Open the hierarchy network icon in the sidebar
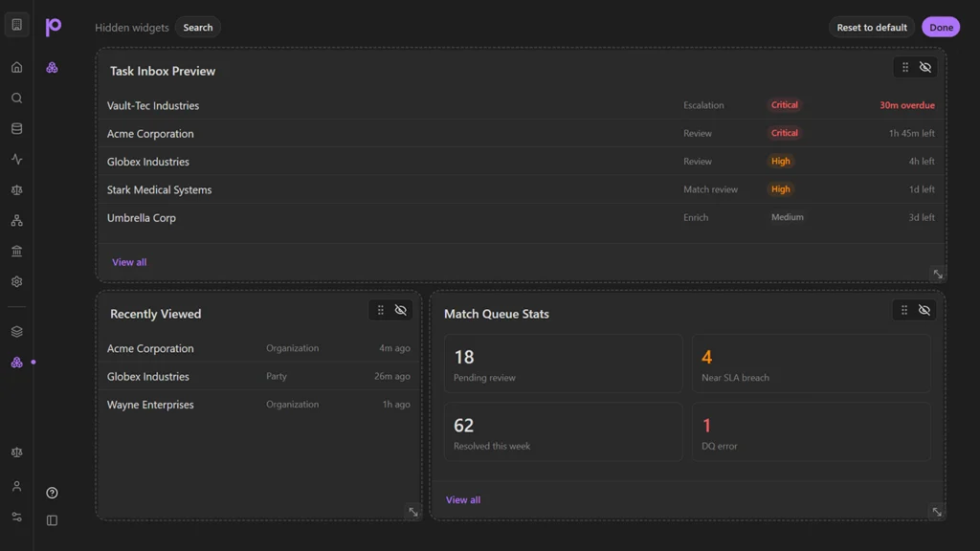980x551 pixels. tap(17, 221)
